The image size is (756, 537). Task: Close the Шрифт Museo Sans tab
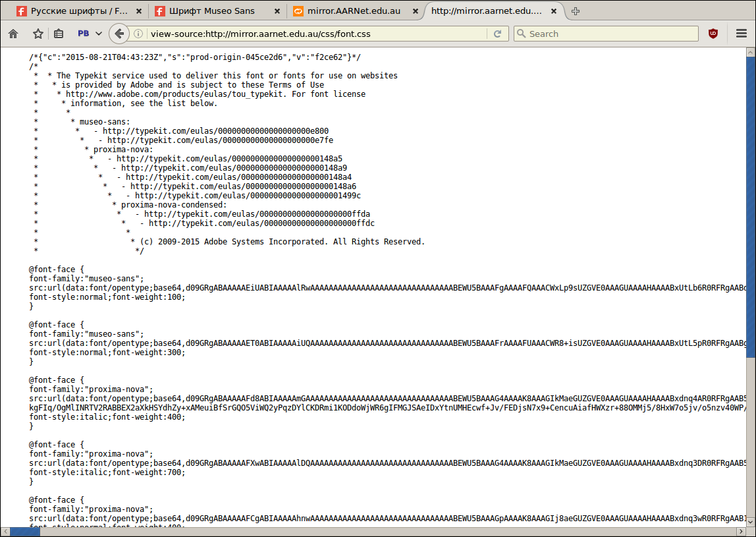[277, 11]
